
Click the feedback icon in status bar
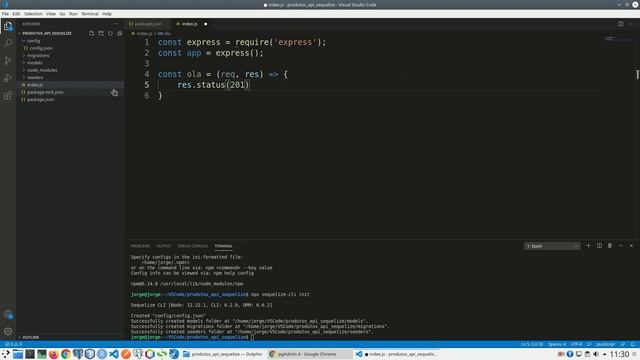[623, 344]
